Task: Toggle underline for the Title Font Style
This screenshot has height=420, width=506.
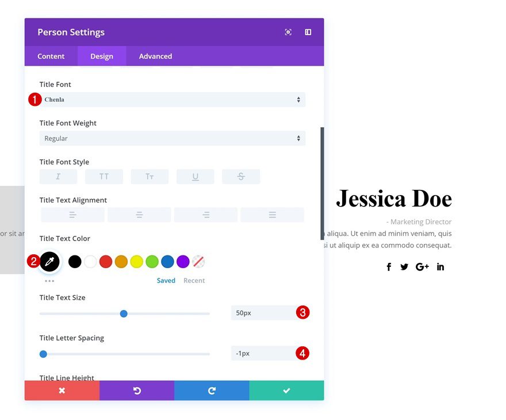Action: pos(195,177)
